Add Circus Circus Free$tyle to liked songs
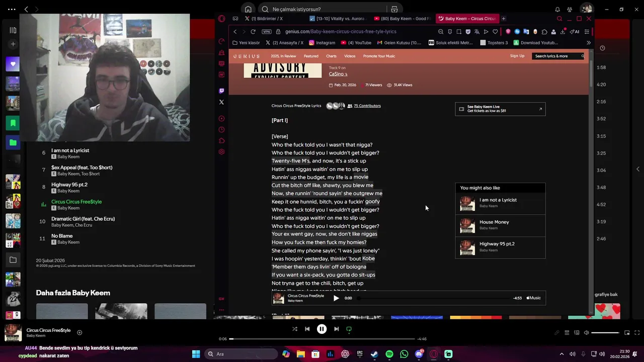Screen dimensions: 644x362 click(79, 332)
